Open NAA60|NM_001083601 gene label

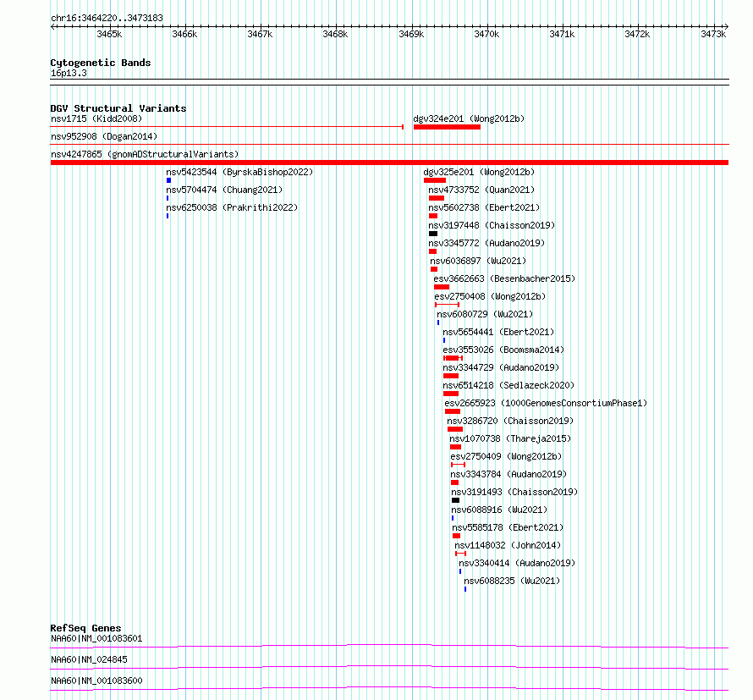click(x=96, y=638)
